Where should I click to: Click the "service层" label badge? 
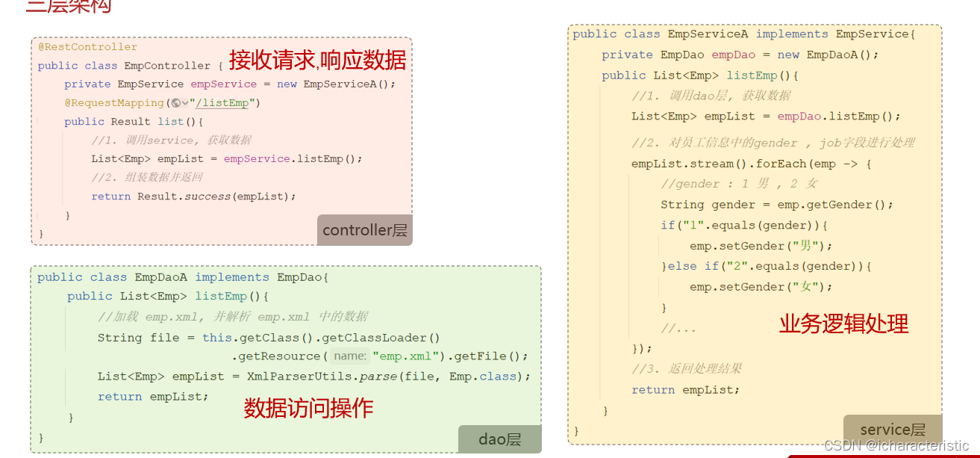[x=893, y=430]
